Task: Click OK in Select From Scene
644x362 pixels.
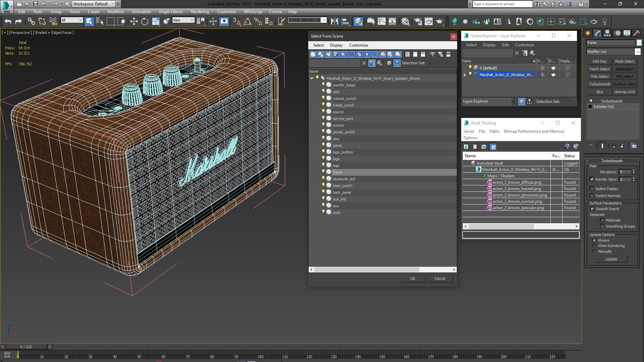Action: point(413,279)
